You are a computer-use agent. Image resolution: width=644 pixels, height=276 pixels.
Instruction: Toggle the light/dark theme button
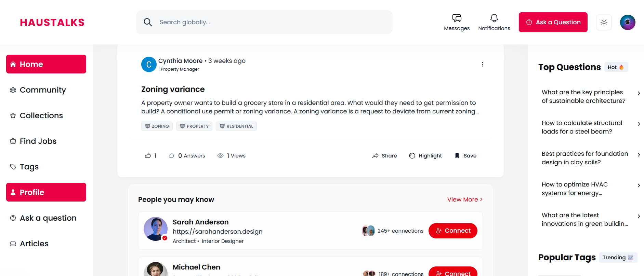pos(604,22)
